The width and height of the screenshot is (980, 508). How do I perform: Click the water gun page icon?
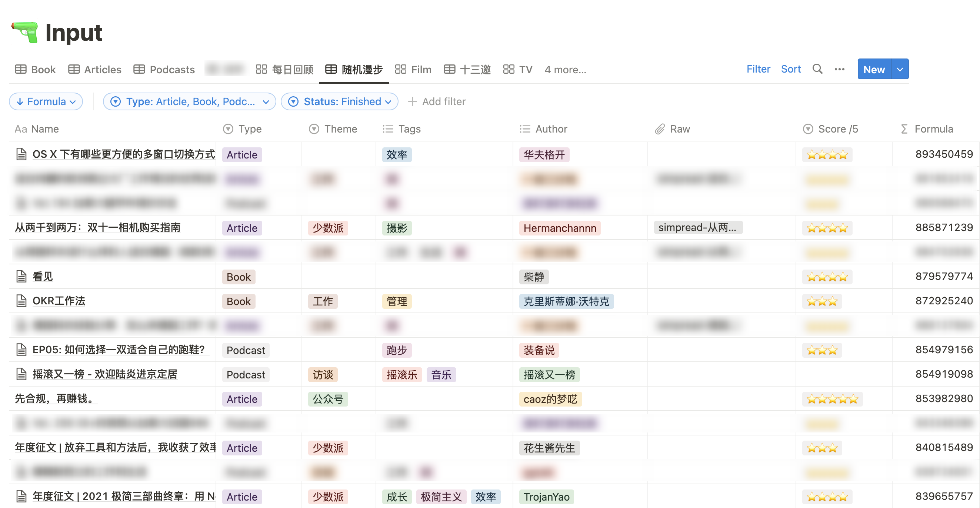(25, 32)
